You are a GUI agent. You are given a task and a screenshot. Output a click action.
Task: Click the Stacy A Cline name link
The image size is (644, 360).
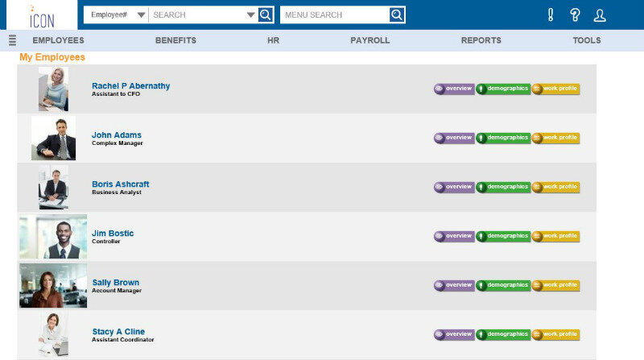pos(118,332)
